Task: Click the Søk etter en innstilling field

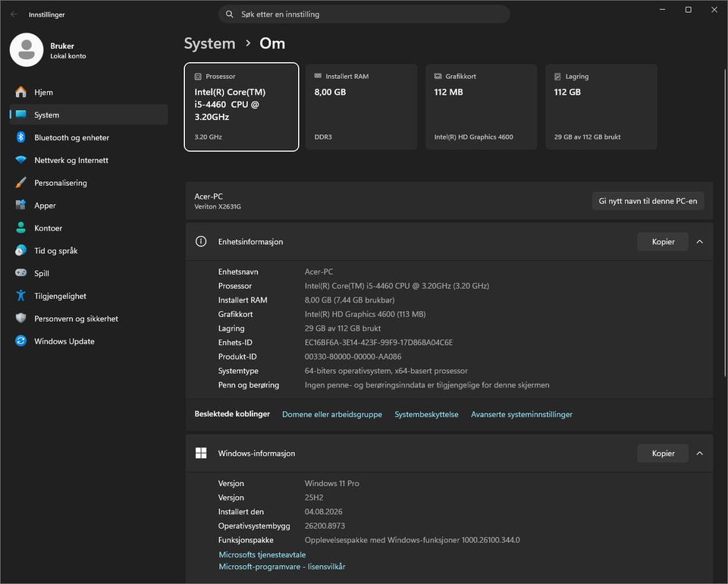Action: [365, 14]
